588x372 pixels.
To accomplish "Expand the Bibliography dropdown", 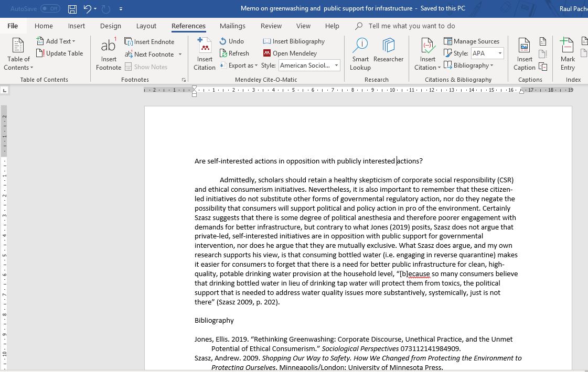I will (468, 65).
